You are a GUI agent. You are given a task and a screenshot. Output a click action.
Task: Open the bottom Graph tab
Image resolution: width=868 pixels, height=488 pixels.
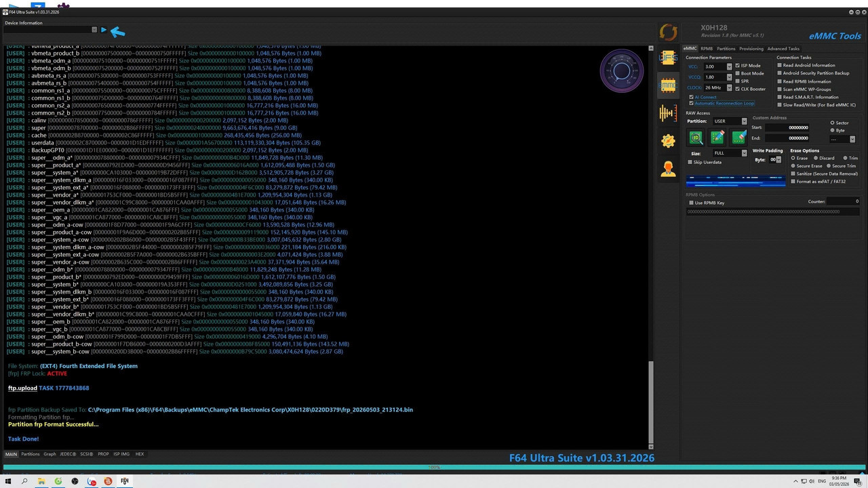(50, 454)
